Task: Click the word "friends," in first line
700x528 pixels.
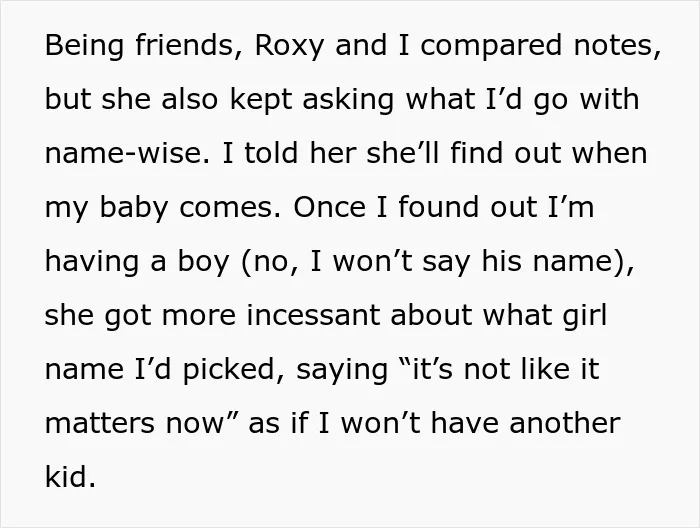Action: click(x=189, y=45)
